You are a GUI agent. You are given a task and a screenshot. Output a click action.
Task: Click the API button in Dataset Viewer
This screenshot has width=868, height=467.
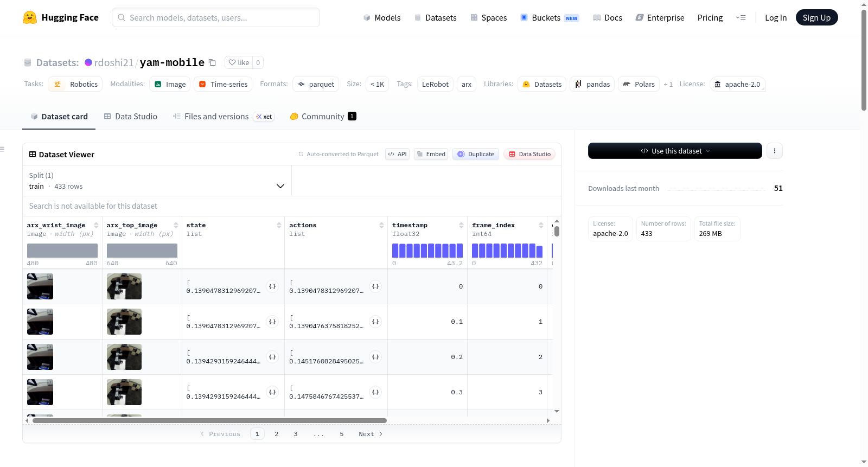click(397, 154)
